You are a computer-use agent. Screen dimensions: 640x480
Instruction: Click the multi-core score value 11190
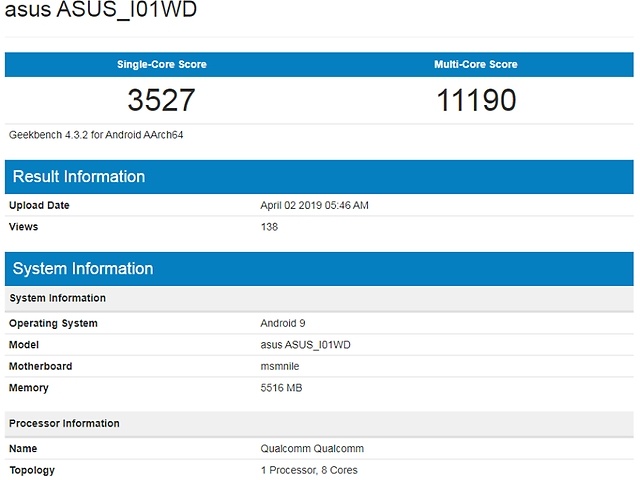click(x=476, y=100)
